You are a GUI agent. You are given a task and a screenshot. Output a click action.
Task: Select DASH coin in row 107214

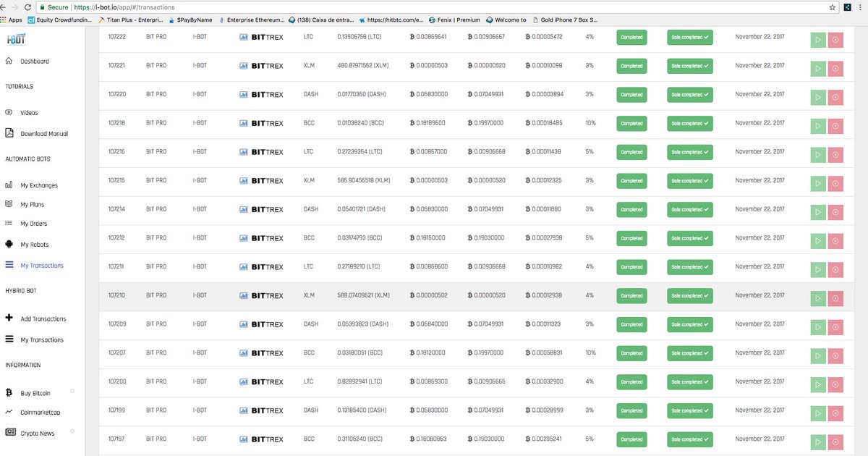311,209
